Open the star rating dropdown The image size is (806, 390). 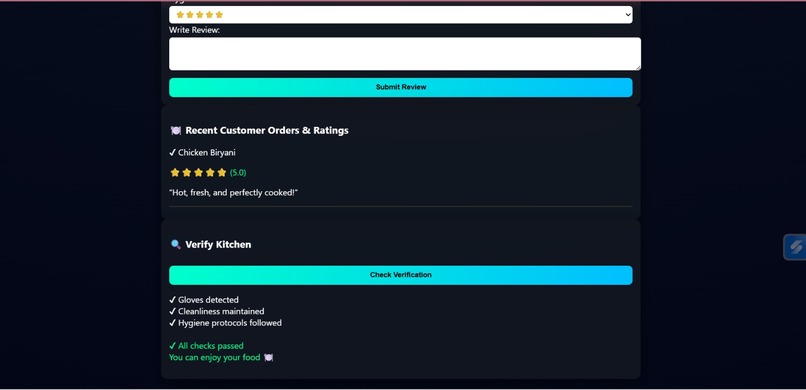pos(400,15)
